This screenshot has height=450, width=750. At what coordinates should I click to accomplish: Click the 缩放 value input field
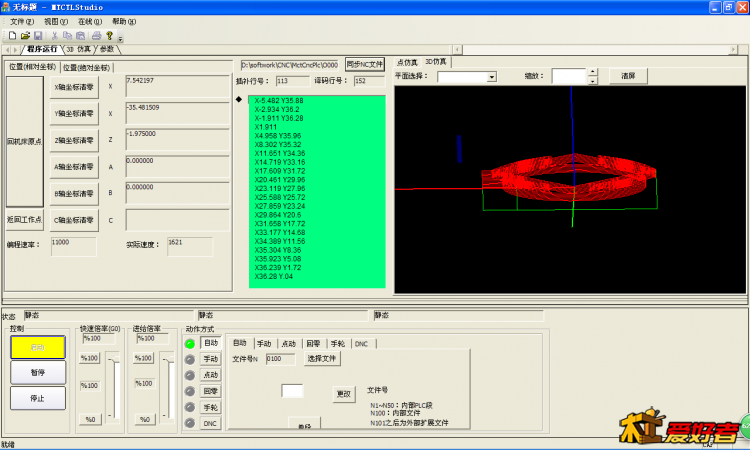coord(568,77)
